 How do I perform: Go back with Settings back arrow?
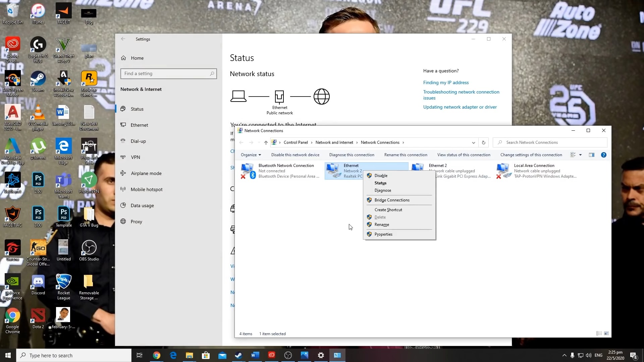(123, 39)
